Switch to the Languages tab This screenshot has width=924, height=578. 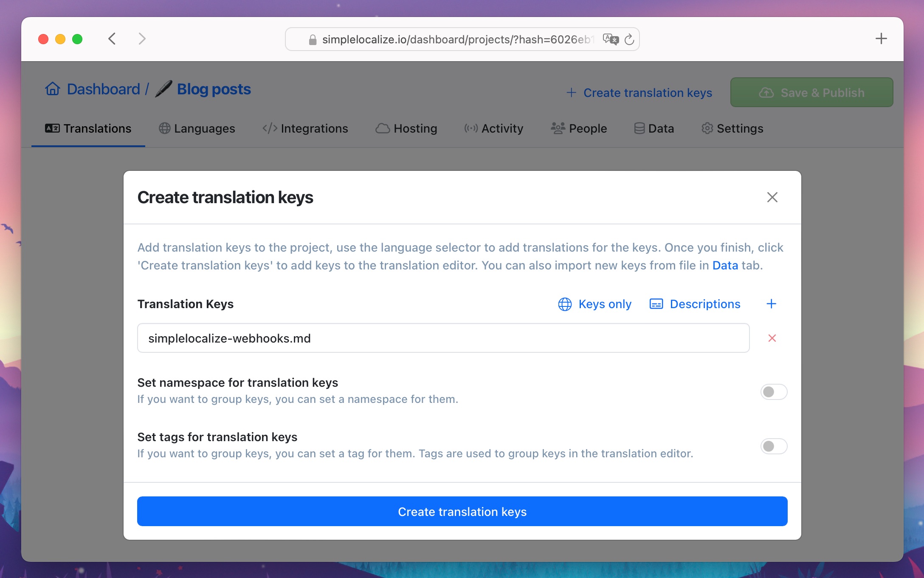(x=197, y=128)
